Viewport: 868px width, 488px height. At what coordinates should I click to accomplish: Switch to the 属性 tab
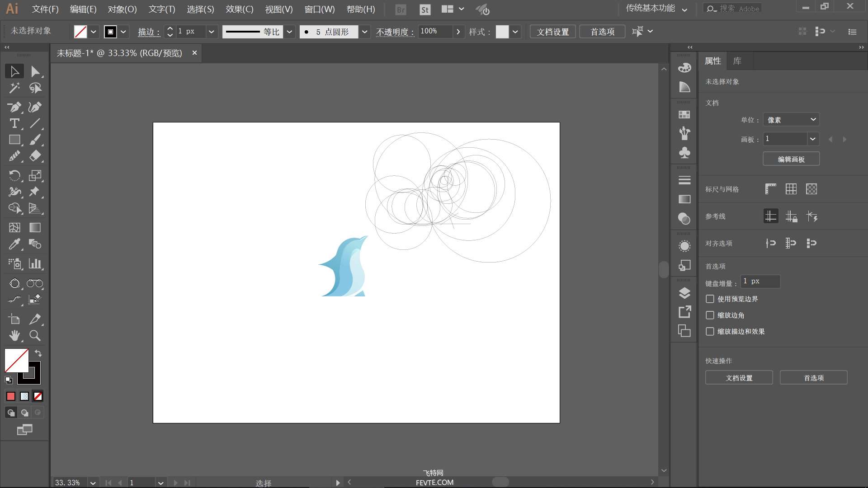click(713, 61)
